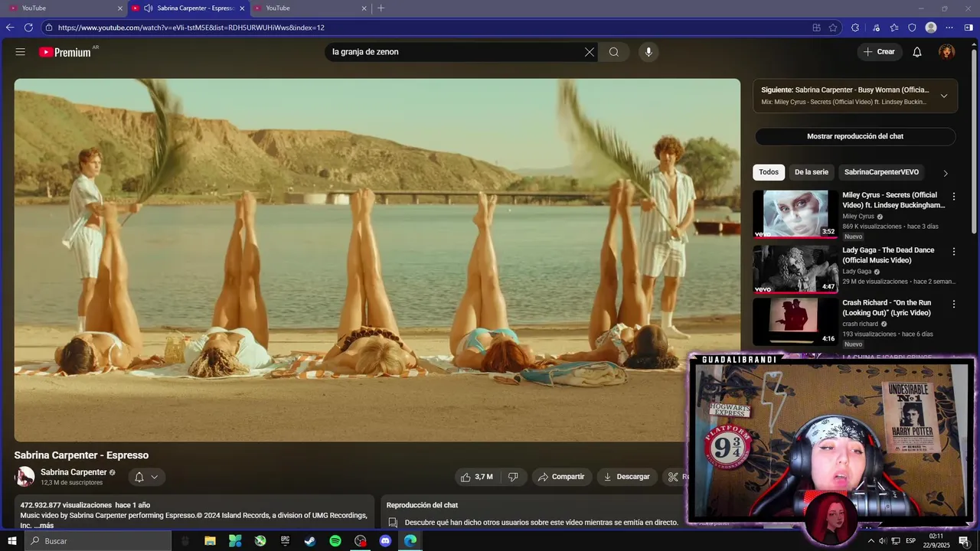Open Steam from the taskbar
980x551 pixels.
tap(310, 541)
